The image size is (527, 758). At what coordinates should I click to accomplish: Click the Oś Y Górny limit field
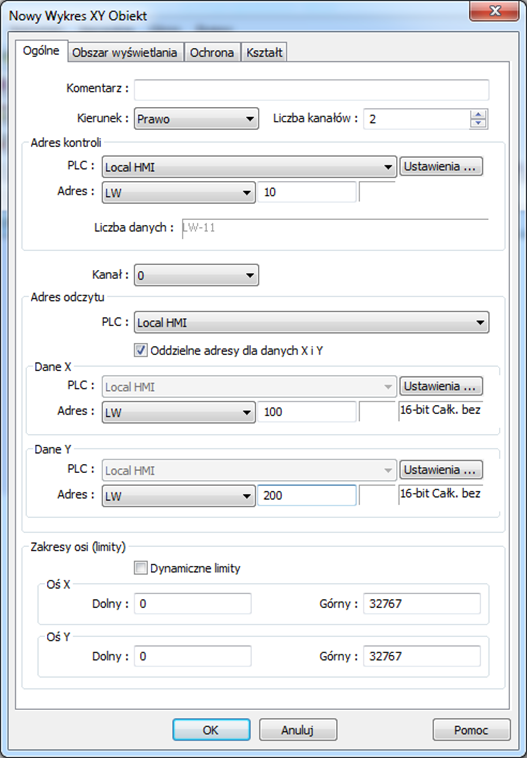pos(422,656)
